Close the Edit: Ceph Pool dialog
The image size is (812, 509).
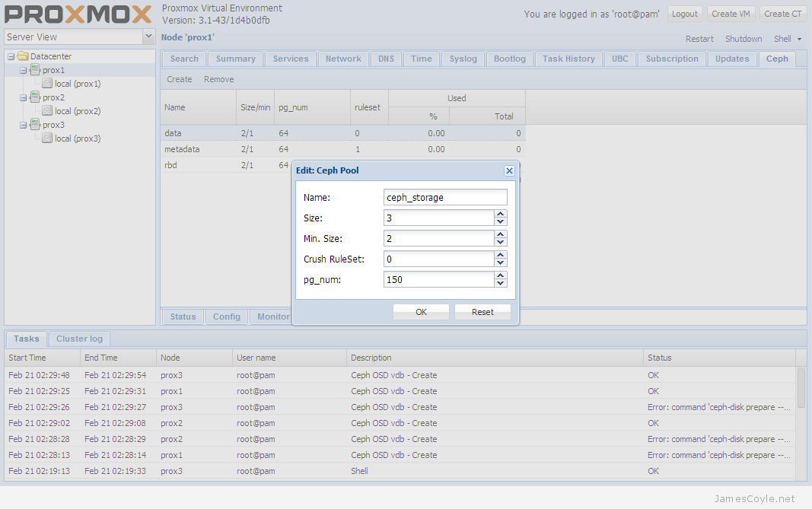point(509,170)
